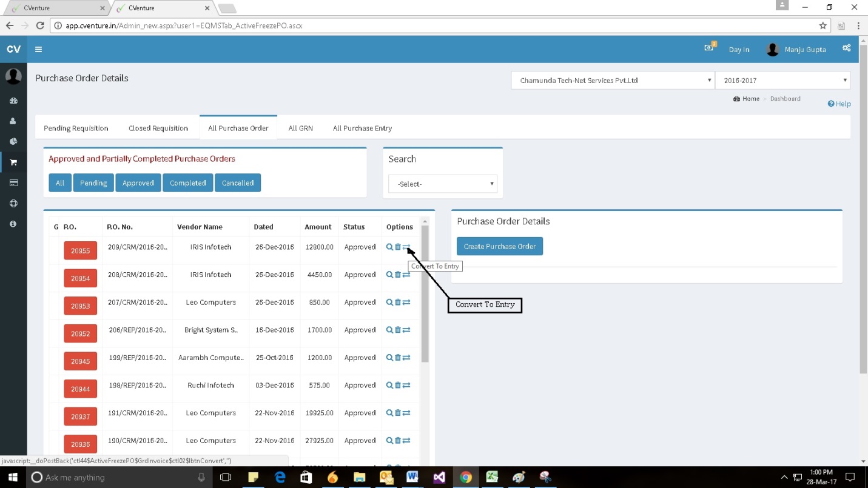
Task: Open the dashboard icon in the left sidebar
Action: click(13, 101)
